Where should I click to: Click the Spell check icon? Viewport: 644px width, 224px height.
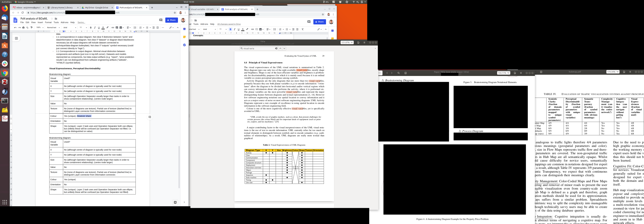click(x=27, y=28)
